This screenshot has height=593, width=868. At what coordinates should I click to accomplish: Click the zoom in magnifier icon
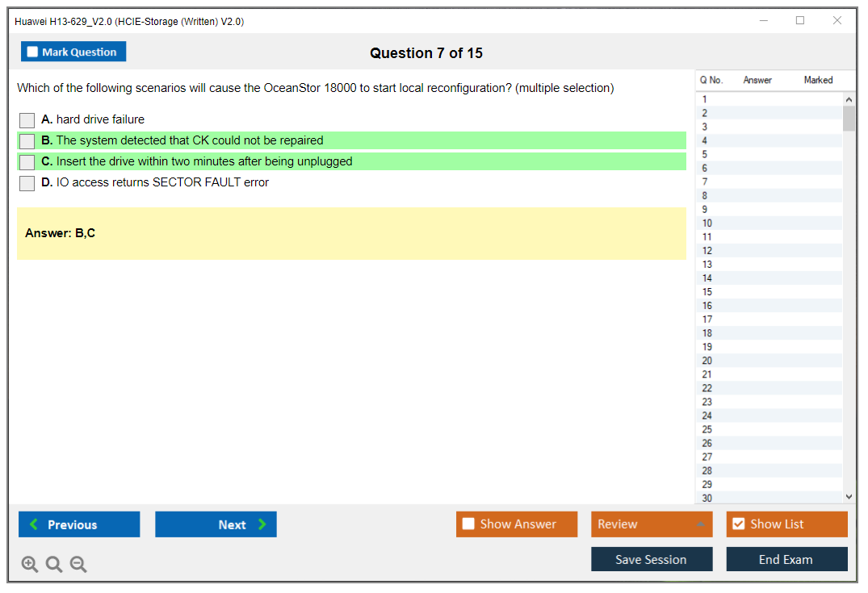[29, 565]
